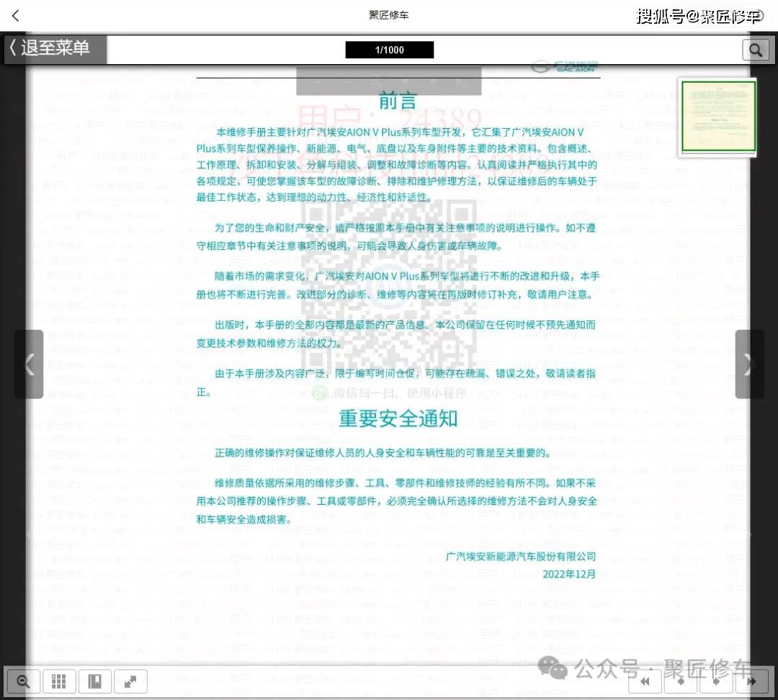Jump to last page in bottom navigation
Screen dimensions: 778x700
[752, 681]
